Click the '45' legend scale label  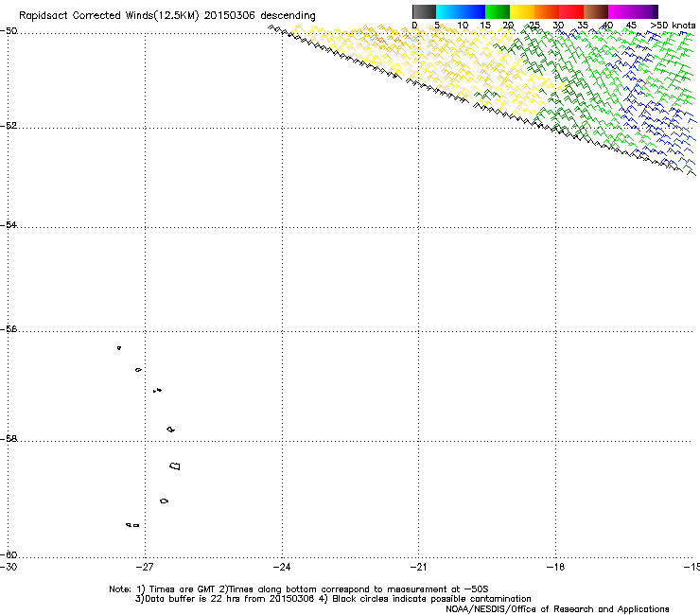click(631, 26)
